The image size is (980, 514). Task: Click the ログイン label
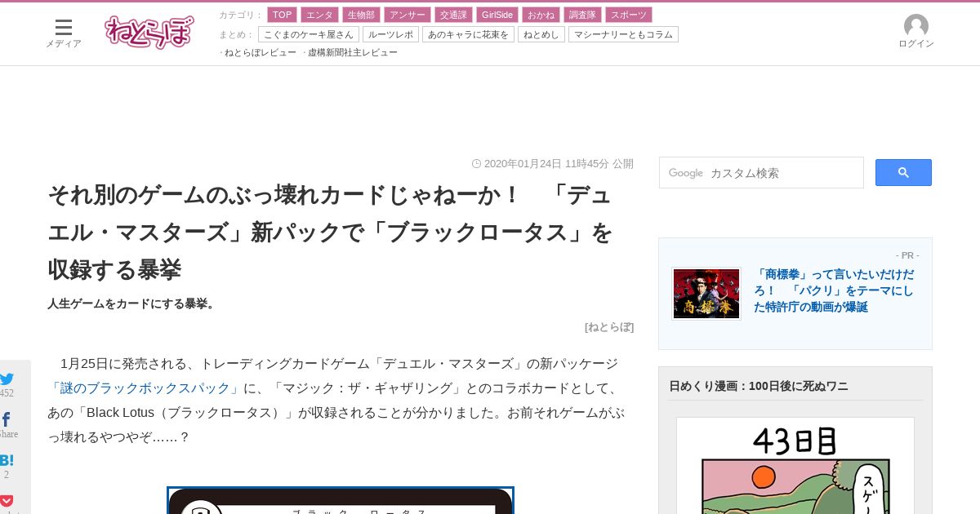pos(916,44)
